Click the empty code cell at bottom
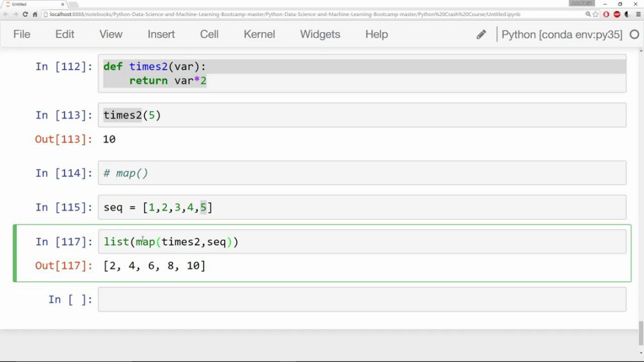The image size is (644, 362). [x=362, y=300]
